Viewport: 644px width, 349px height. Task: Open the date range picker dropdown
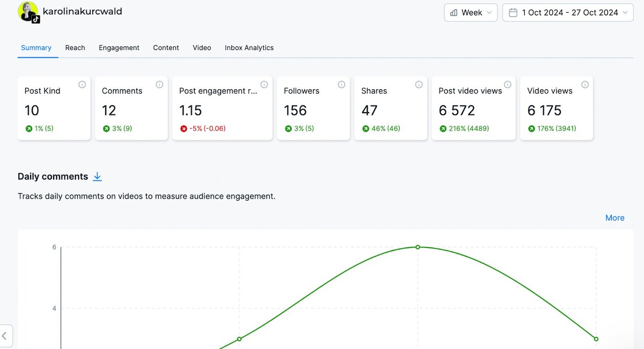[x=568, y=13]
